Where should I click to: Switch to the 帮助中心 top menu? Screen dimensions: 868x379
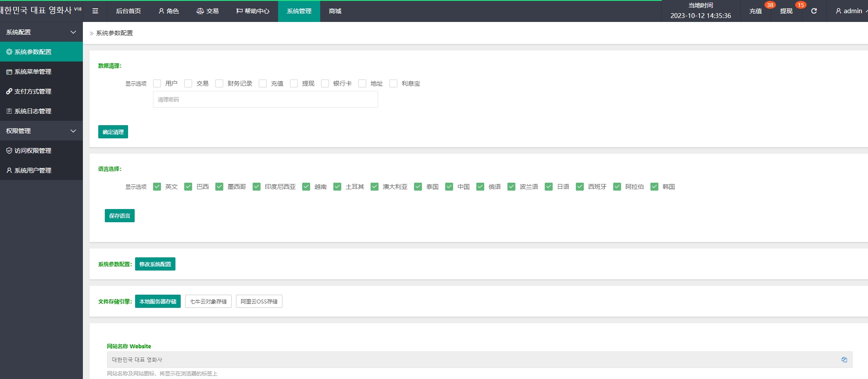point(253,11)
